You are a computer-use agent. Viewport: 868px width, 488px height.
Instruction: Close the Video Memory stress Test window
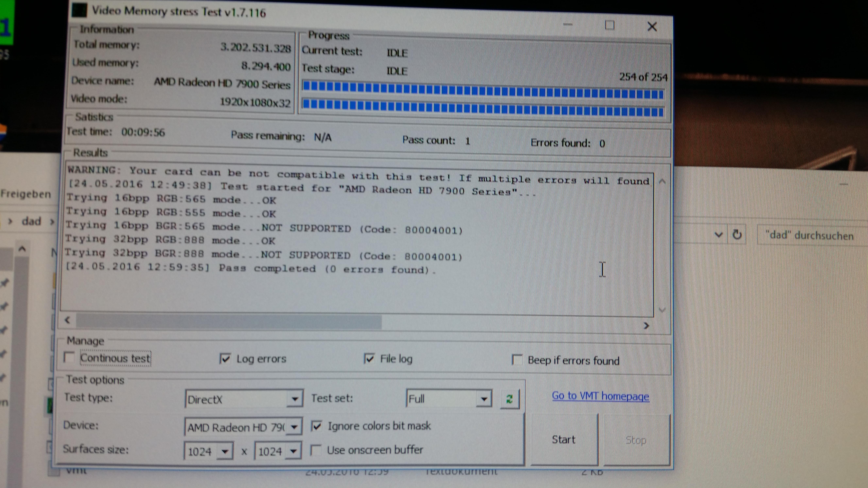652,27
